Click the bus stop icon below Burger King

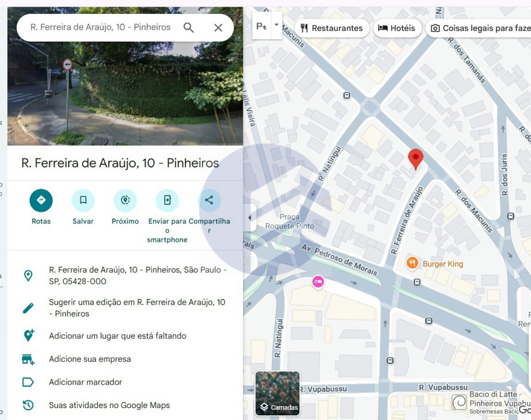[x=417, y=282]
